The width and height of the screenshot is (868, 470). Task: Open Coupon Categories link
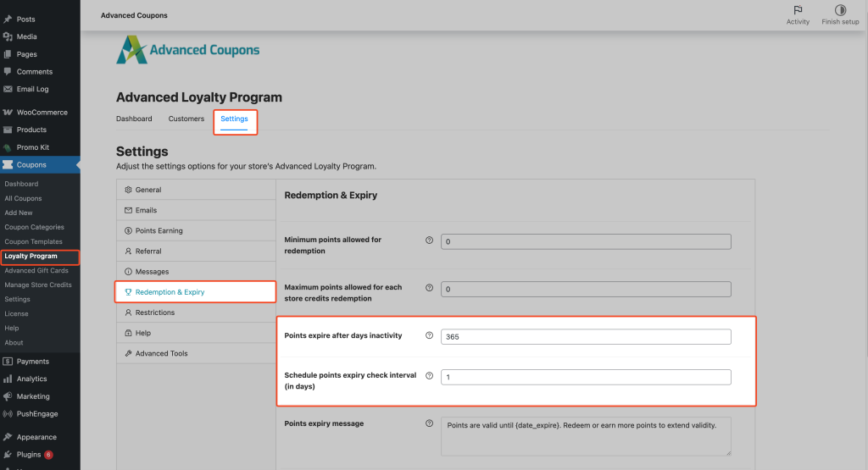point(34,227)
